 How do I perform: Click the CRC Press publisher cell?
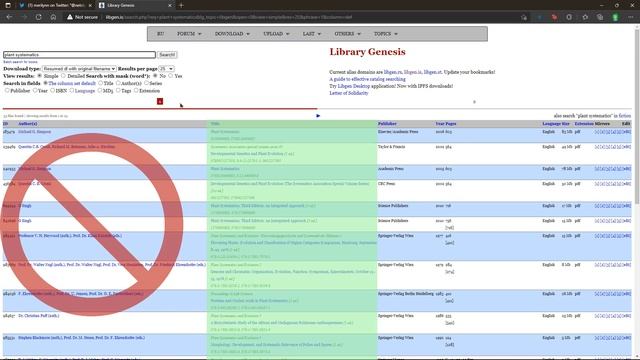point(387,184)
